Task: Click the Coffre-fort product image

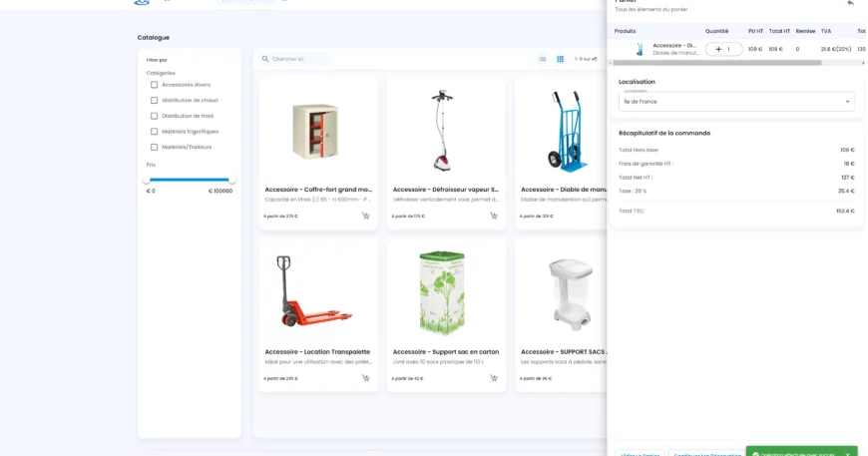Action: [x=315, y=131]
